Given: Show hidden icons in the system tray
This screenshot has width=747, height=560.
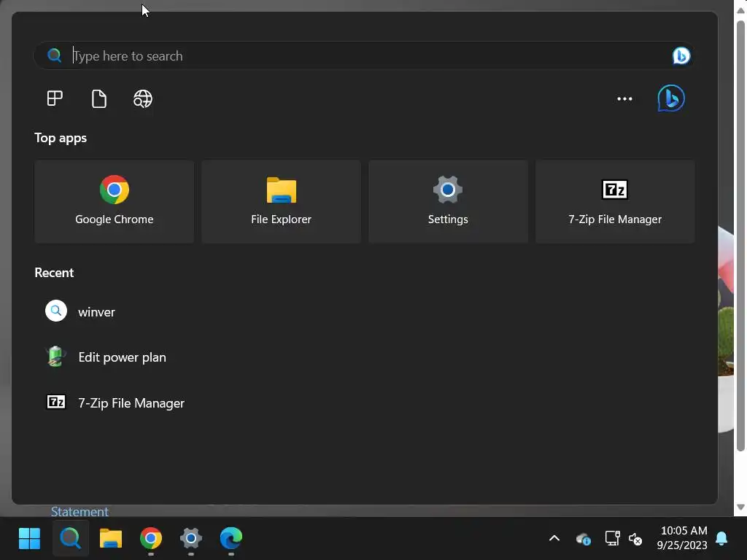Looking at the screenshot, I should click(554, 538).
